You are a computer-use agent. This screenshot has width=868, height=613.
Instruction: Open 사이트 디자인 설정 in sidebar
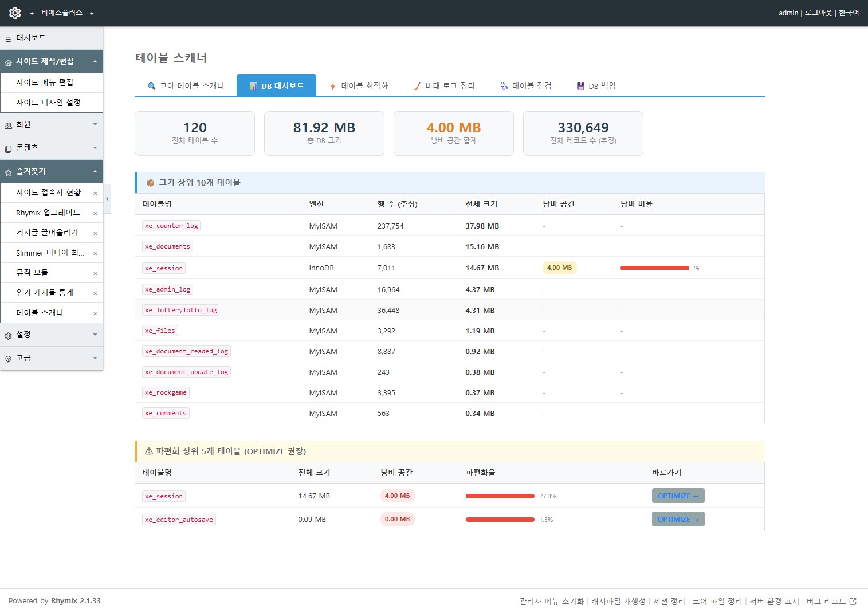(52, 103)
